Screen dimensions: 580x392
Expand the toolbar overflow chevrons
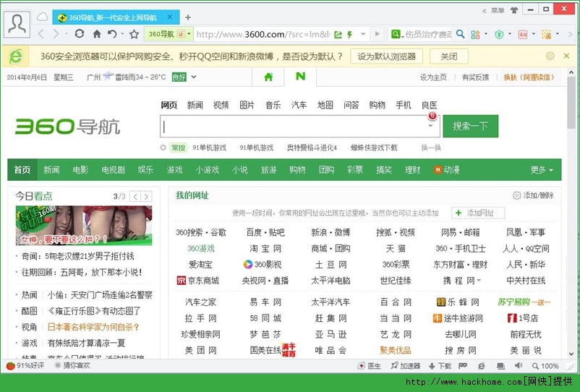click(x=569, y=35)
